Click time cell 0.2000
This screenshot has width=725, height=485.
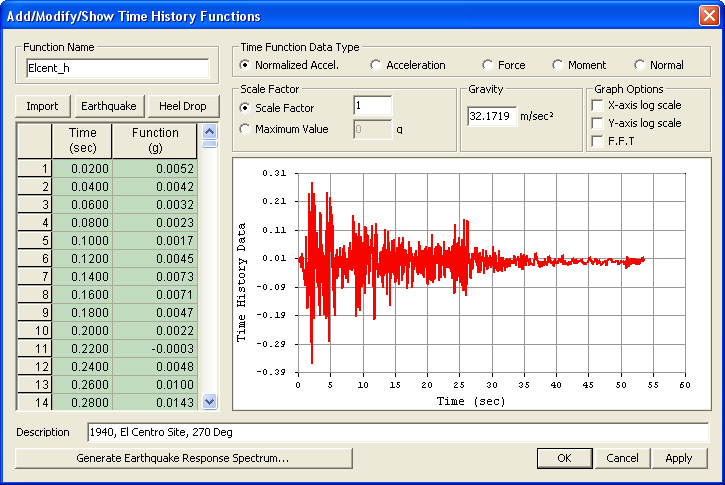(82, 331)
